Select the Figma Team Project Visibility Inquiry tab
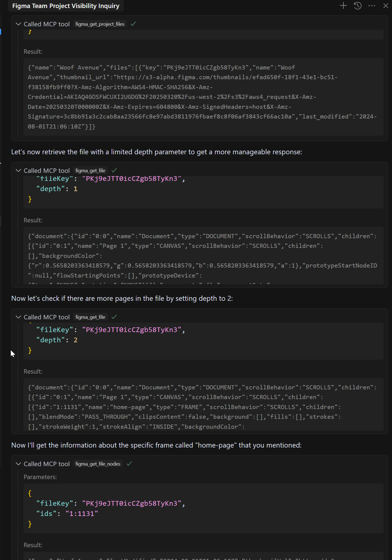This screenshot has height=560, width=392. point(66,6)
